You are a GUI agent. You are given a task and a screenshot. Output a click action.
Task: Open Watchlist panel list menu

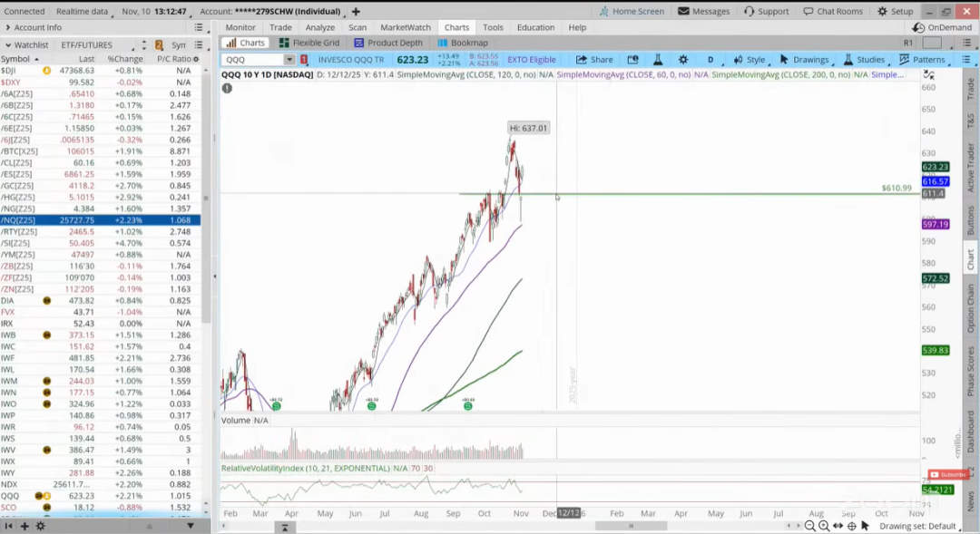(x=198, y=45)
